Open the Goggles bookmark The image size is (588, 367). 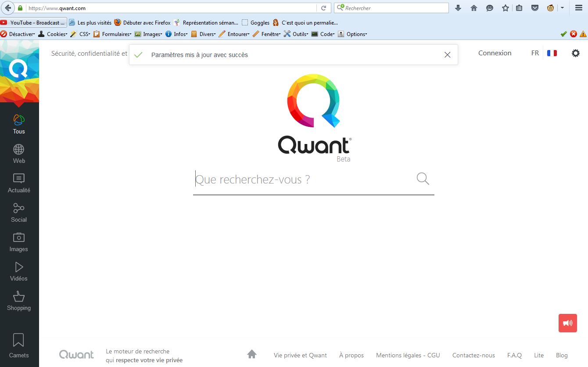255,22
